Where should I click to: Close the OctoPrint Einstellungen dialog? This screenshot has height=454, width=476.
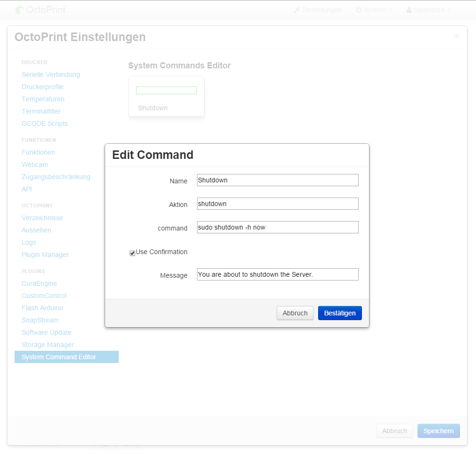pyautogui.click(x=457, y=36)
